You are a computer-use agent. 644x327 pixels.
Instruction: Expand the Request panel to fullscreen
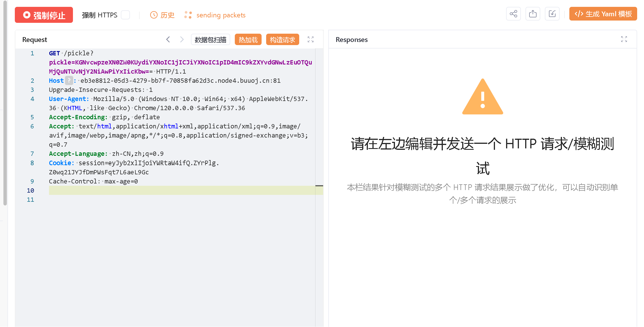311,40
